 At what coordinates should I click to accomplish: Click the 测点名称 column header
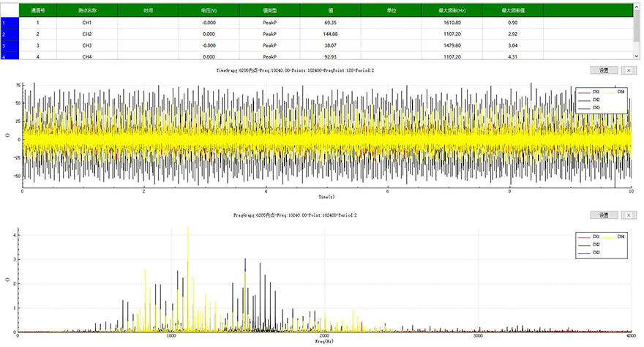pyautogui.click(x=87, y=12)
